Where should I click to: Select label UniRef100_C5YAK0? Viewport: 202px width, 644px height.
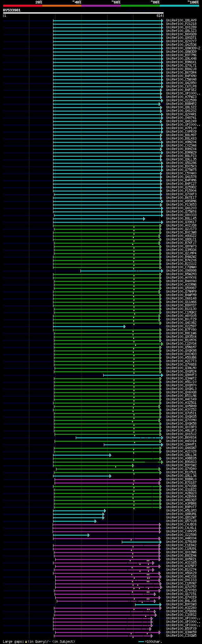coord(181,173)
